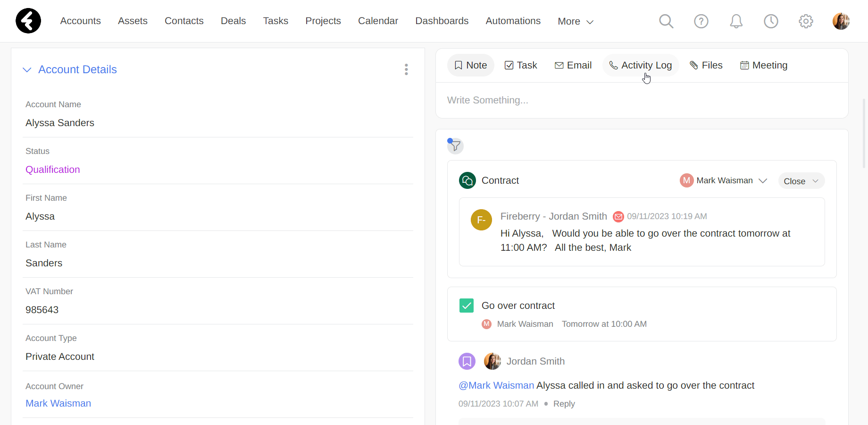Open the notifications bell icon
Screen dimensions: 868x425
736,21
